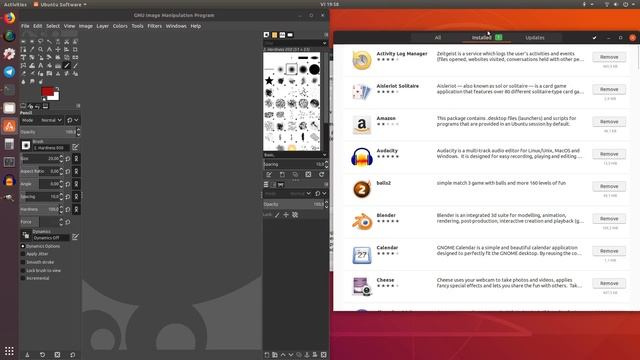Click the select checkmark button in Ubuntu Software header

coord(594,38)
